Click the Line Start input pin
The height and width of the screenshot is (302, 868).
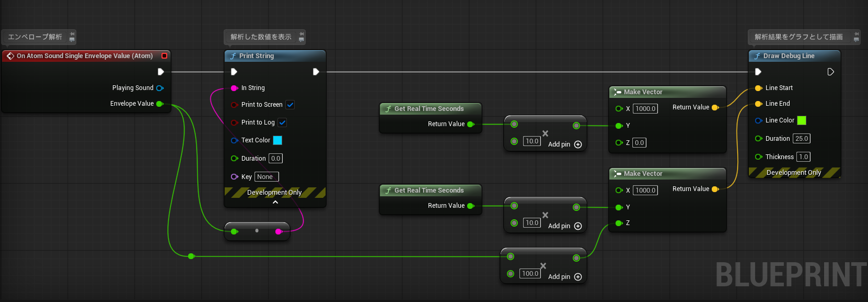[x=759, y=88]
